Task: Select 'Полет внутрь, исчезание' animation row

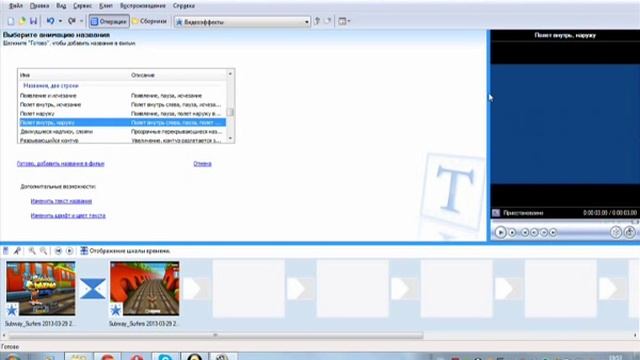Action: pyautogui.click(x=122, y=104)
